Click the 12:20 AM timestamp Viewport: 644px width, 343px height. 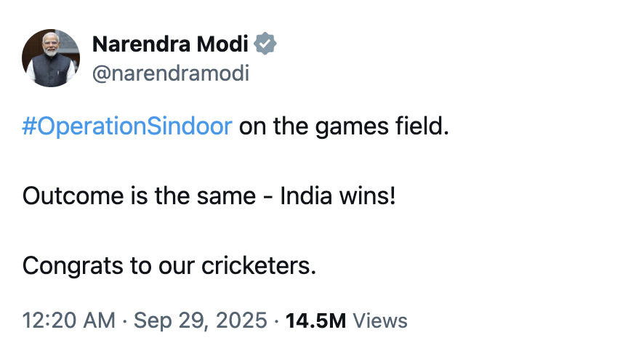click(x=68, y=320)
